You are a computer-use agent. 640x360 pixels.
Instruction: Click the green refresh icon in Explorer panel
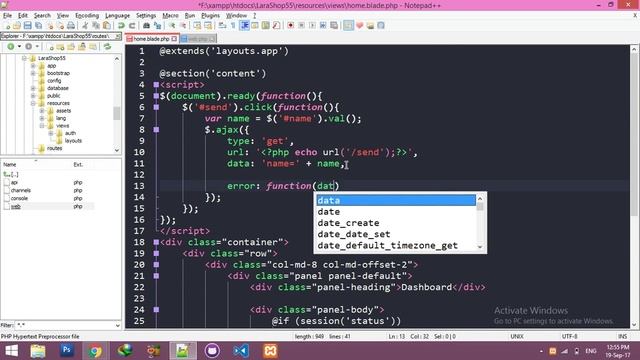click(x=107, y=47)
